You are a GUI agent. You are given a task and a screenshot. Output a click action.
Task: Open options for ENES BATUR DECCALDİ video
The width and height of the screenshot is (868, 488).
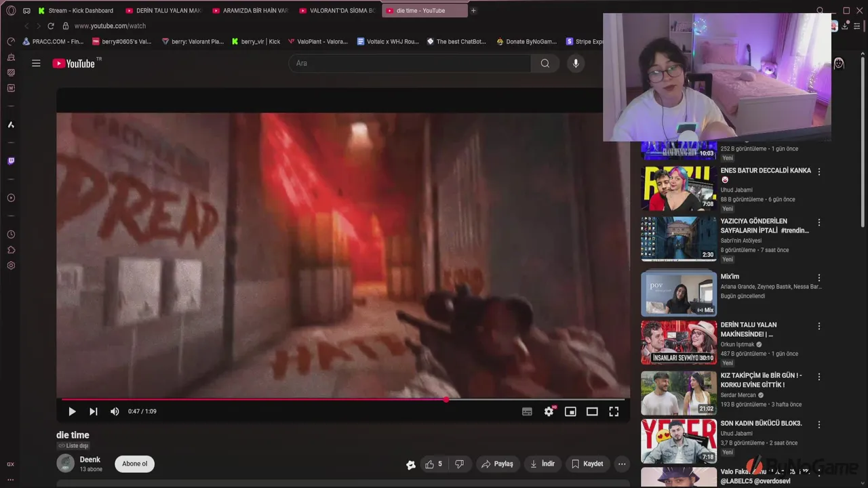(x=819, y=172)
